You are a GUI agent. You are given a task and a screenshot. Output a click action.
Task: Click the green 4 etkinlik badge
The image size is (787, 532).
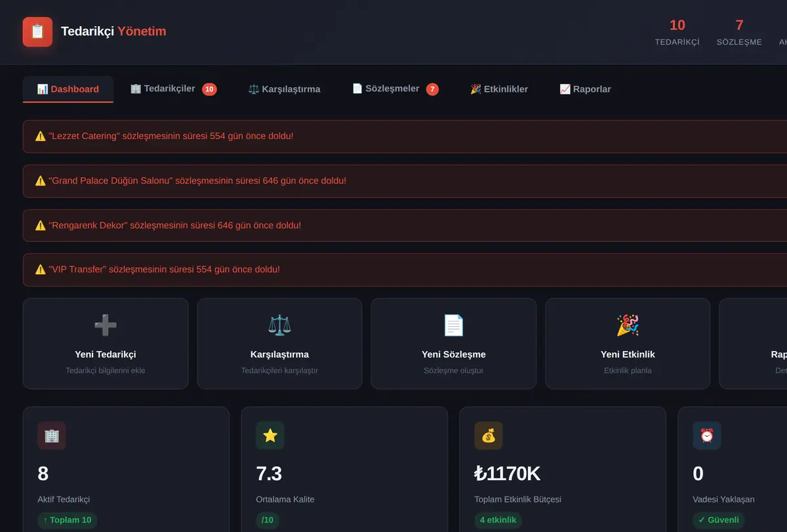pyautogui.click(x=498, y=520)
